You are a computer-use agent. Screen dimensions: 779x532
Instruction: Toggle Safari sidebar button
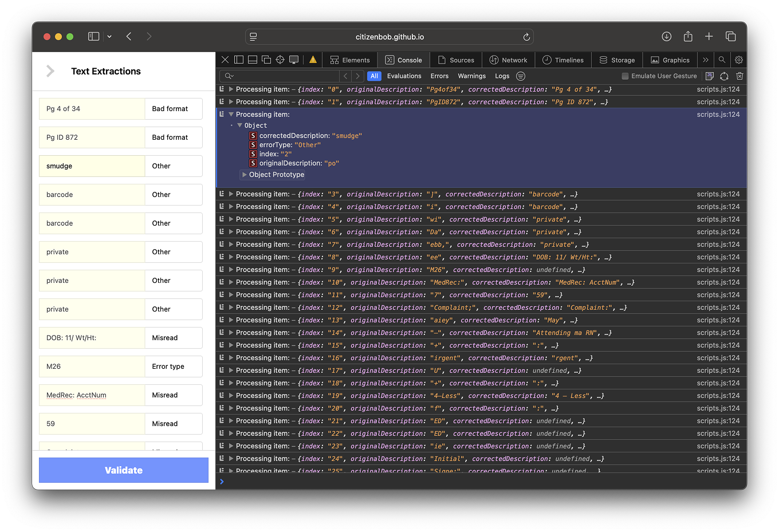click(x=94, y=36)
